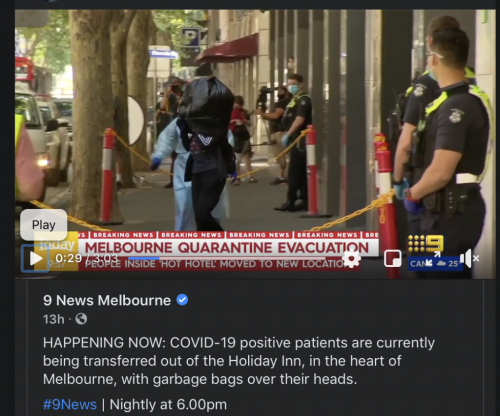Open the #9News hashtag
This screenshot has width=500, height=416.
click(70, 405)
